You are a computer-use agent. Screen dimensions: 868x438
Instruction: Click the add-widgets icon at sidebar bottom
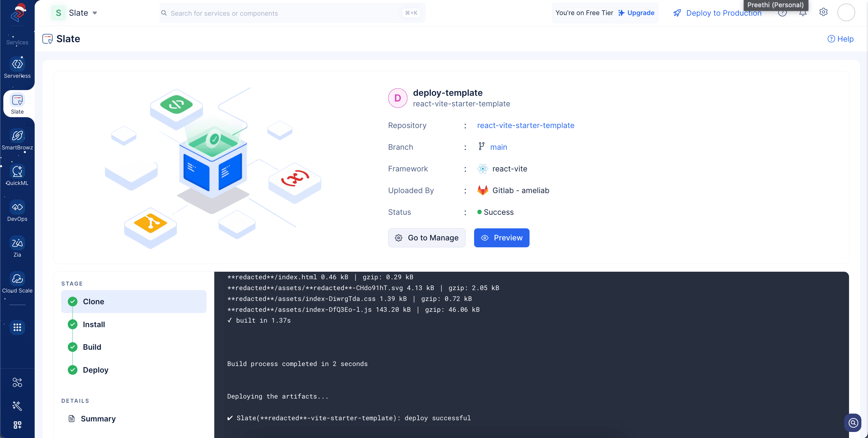17,425
